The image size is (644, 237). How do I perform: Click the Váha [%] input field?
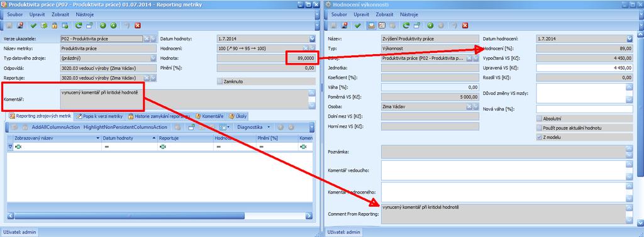[x=430, y=87]
